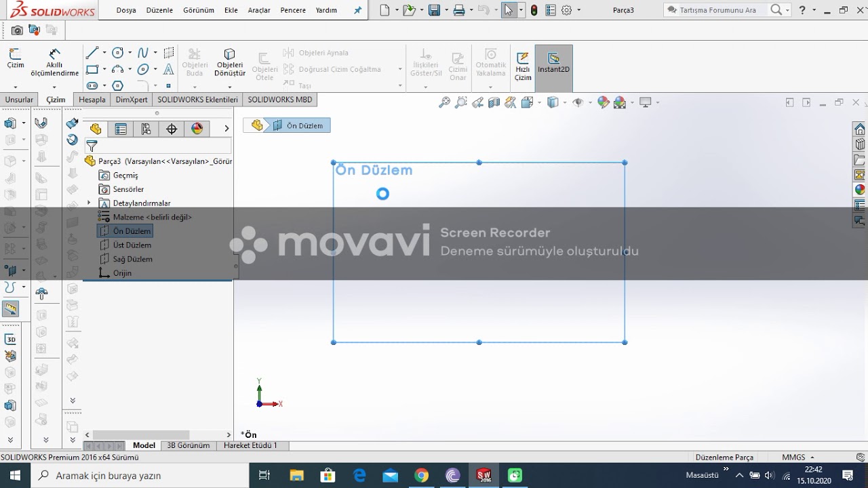
Task: Select the Corner Rectangle tool
Action: point(92,69)
